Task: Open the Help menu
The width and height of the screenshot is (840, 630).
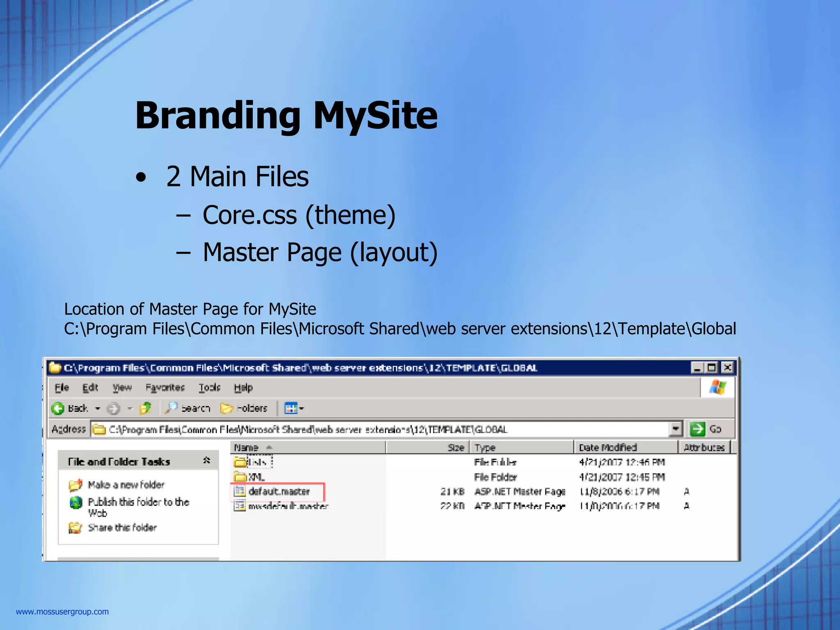Action: point(243,387)
